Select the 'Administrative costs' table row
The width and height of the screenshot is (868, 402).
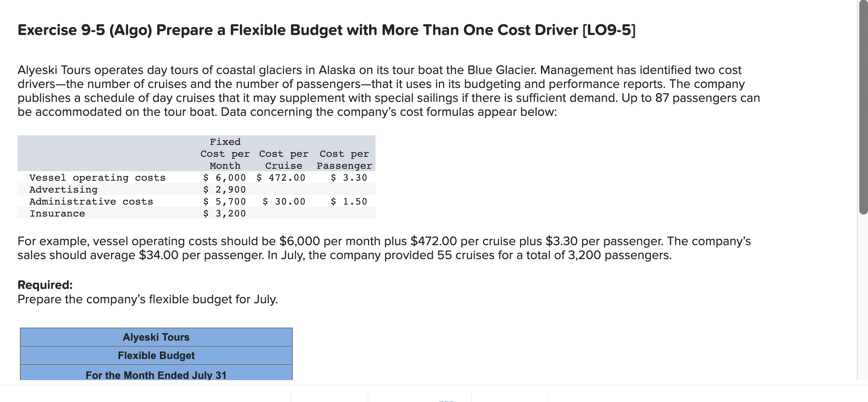(x=91, y=201)
